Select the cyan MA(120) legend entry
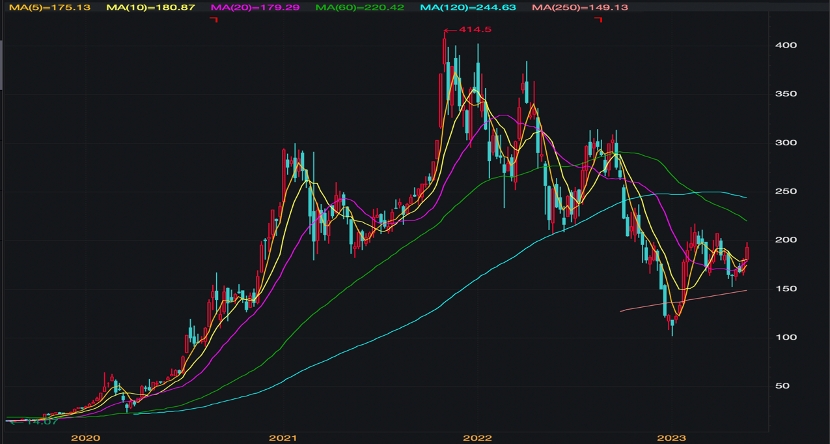830x444 pixels. 468,7
